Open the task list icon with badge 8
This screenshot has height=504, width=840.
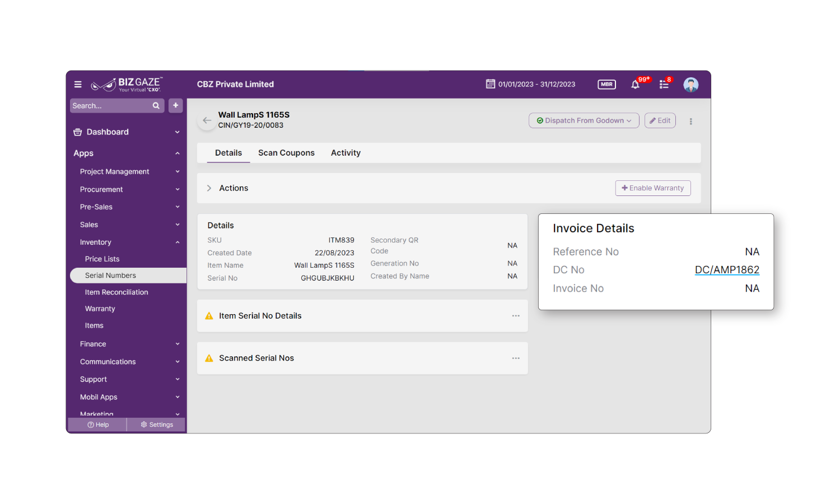[664, 85]
